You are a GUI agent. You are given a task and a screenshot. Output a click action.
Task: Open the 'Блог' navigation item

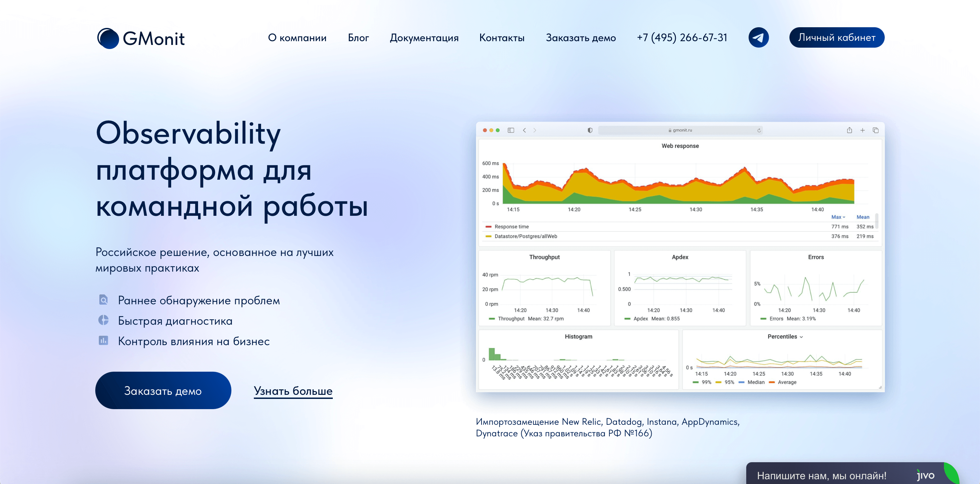358,38
